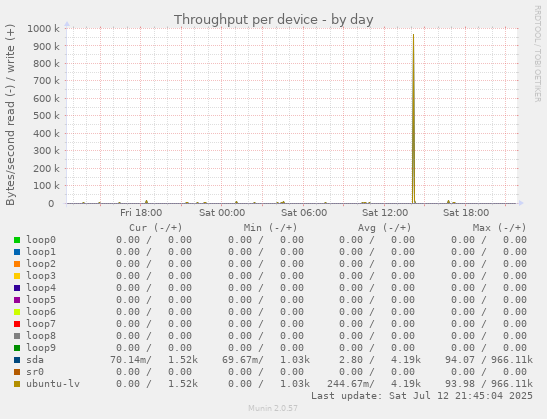
Task: Click the Sat 06:00 time axis label
Action: point(304,213)
